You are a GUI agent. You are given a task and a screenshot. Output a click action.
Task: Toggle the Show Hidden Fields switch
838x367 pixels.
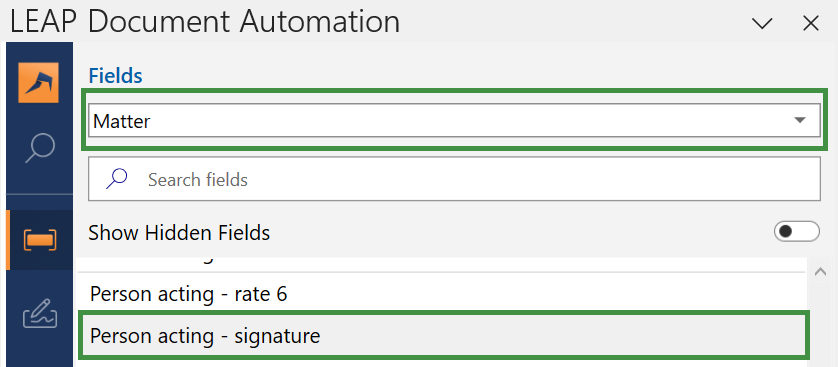[796, 231]
